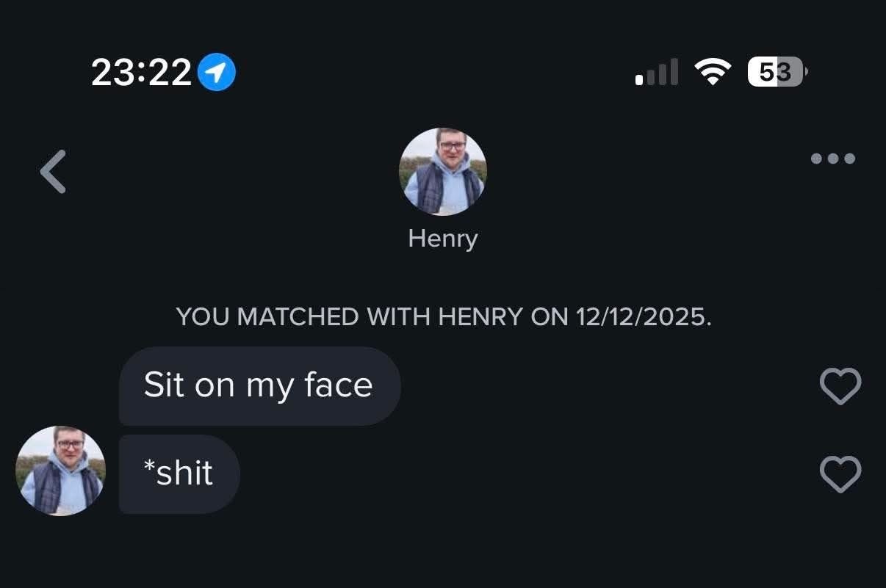Tap the 12/12/2025 match date
886x588 pixels.
(x=643, y=317)
